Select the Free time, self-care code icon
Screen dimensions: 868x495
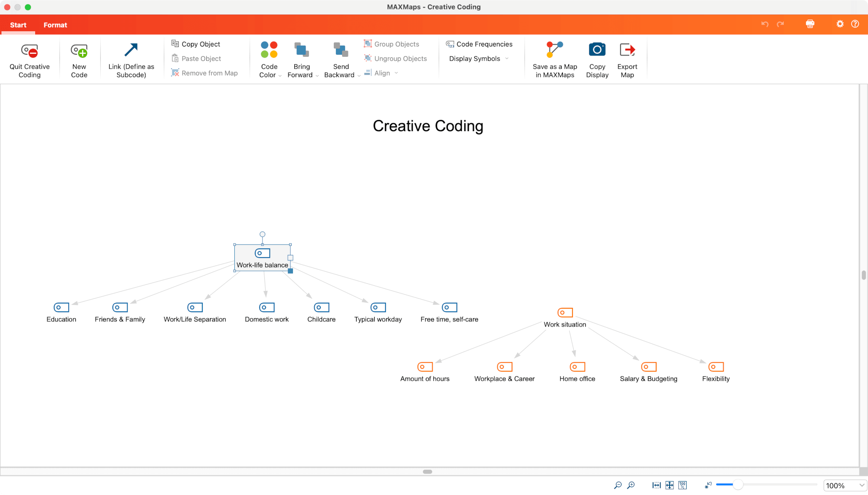coord(449,307)
